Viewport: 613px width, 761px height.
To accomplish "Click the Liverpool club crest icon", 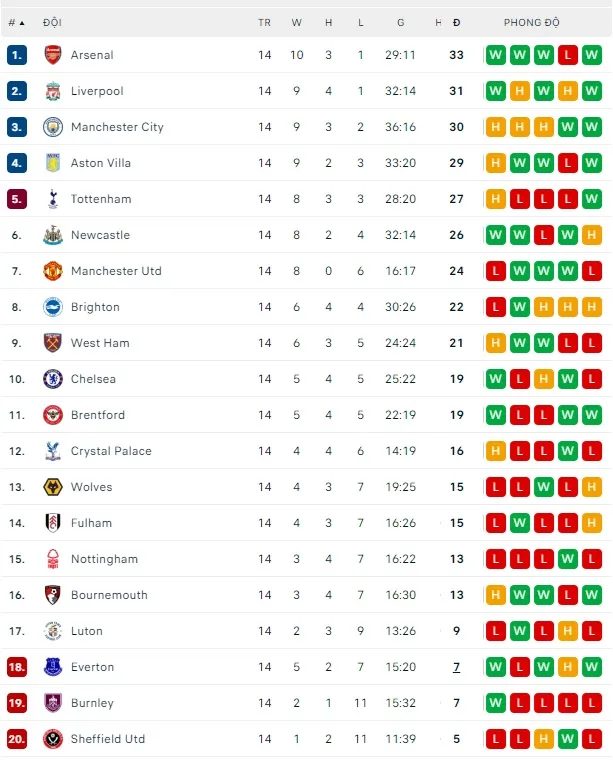I will pos(53,91).
